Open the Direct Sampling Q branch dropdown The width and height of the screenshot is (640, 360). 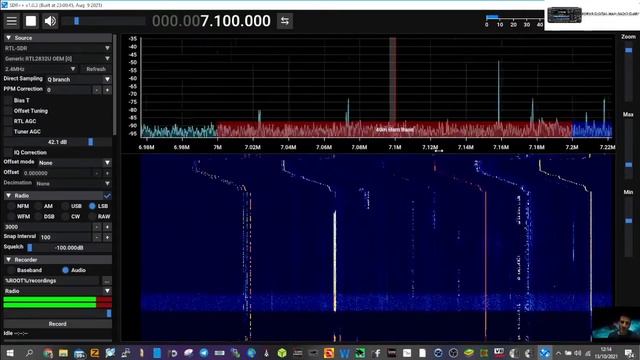(78, 80)
